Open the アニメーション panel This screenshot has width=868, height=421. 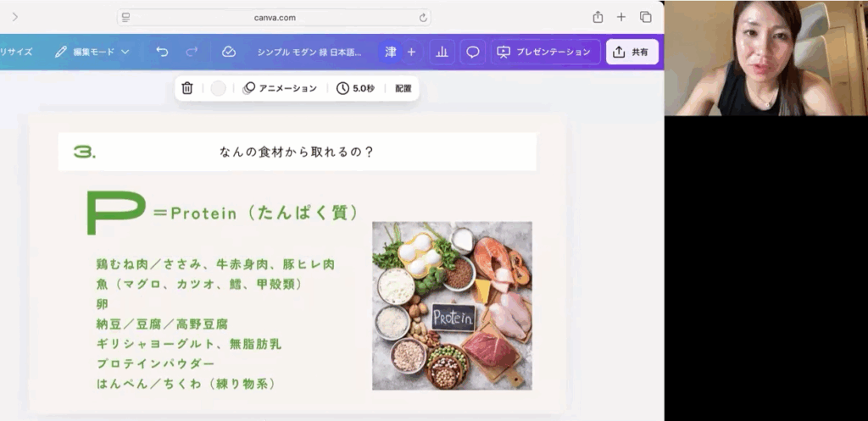click(280, 88)
